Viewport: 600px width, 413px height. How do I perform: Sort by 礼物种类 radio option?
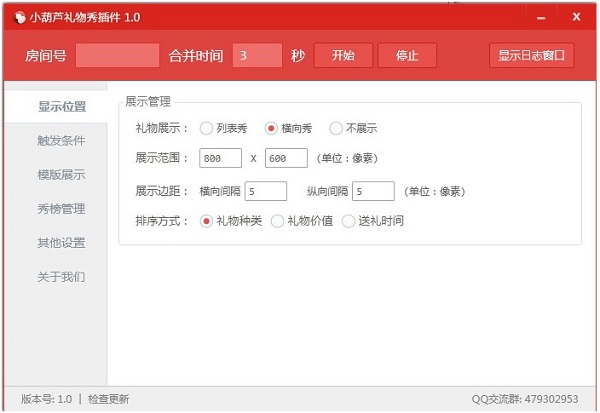point(231,221)
